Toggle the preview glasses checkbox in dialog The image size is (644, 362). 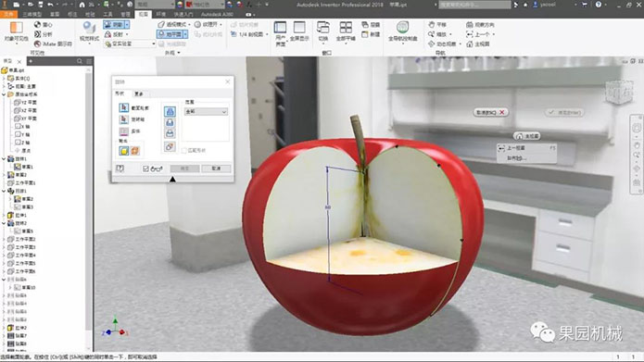145,169
